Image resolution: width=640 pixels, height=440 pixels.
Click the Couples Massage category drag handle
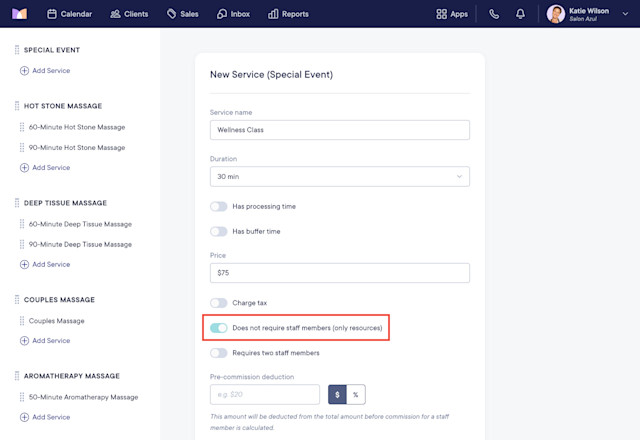17,300
